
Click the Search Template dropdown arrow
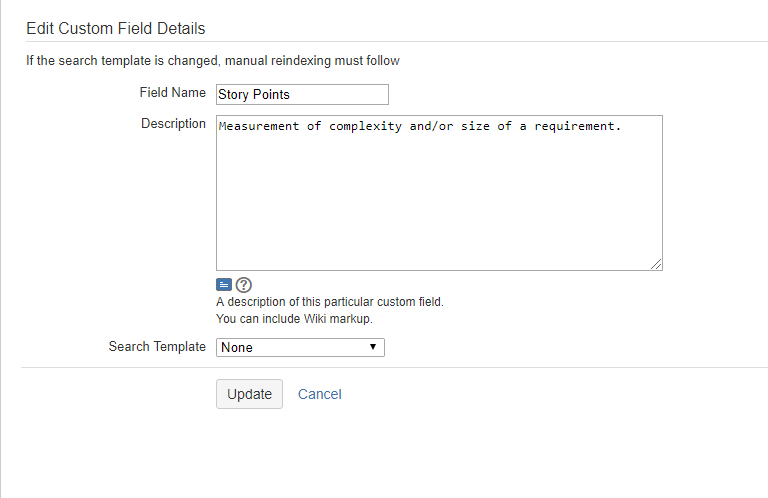coord(372,347)
